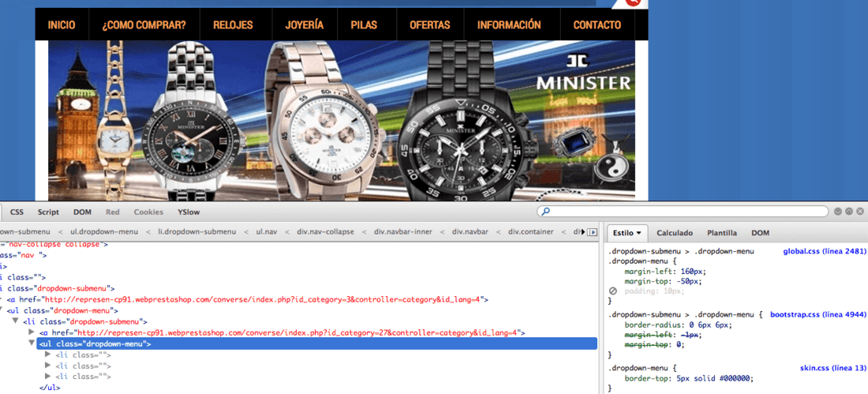The width and height of the screenshot is (868, 394).
Task: Select ul.dropdown-menu in the breadcrumb path
Action: pyautogui.click(x=105, y=231)
